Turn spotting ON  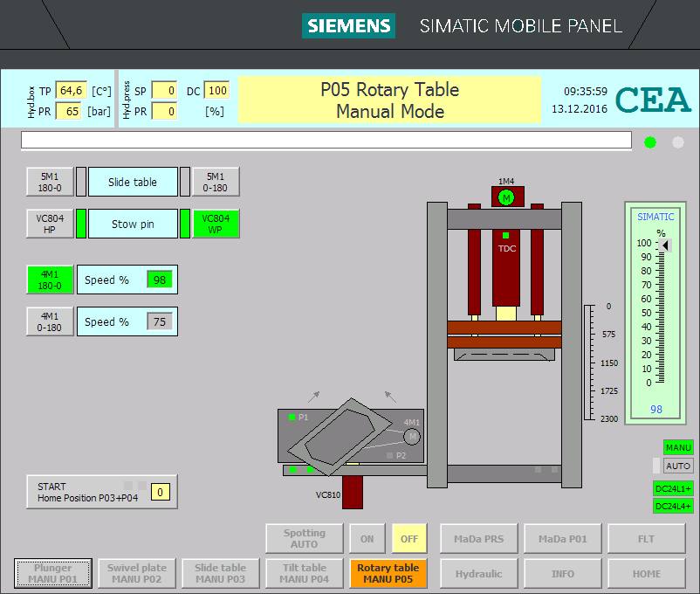click(367, 539)
